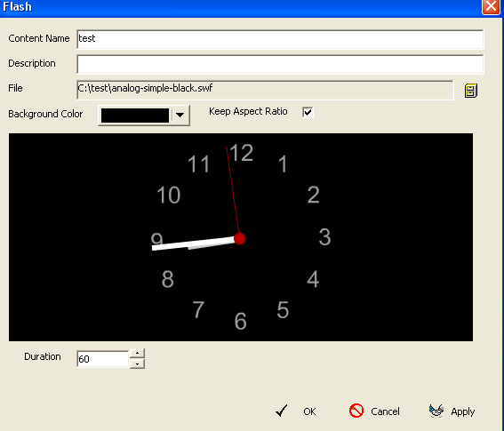Increase Duration with the up arrow
This screenshot has height=431, width=504.
click(137, 353)
